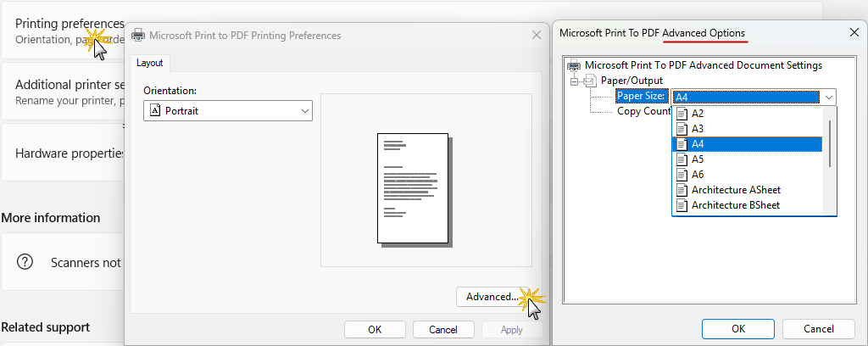Click the portrait icon in Orientation box

154,111
